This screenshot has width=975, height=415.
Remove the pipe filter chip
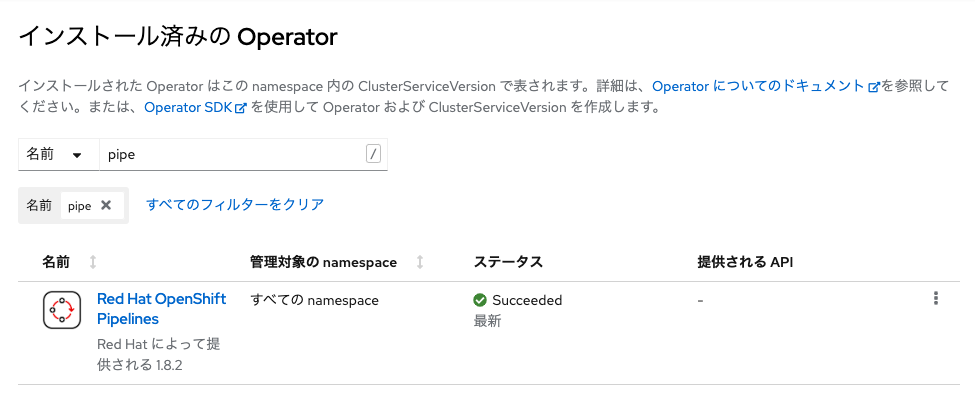pos(106,205)
